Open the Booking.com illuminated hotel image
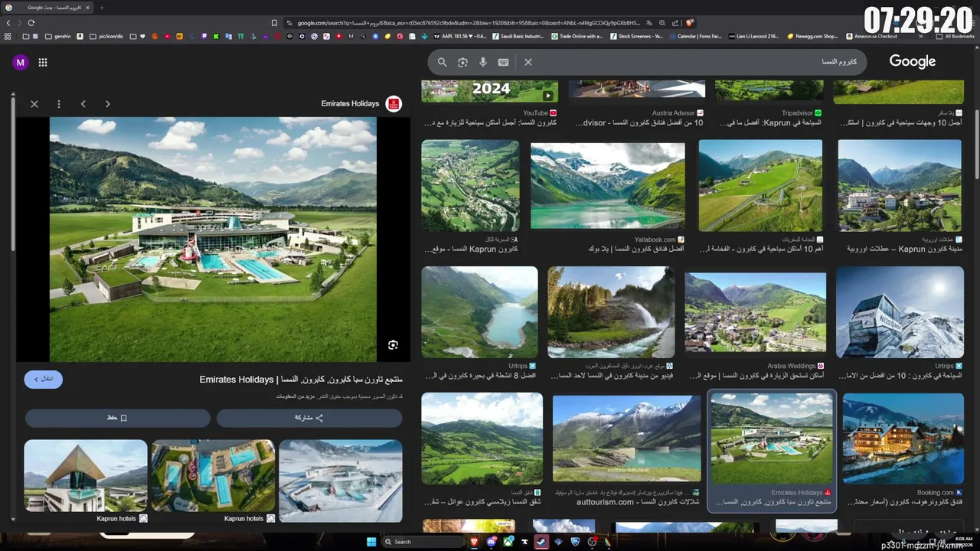The width and height of the screenshot is (980, 551). coord(903,439)
